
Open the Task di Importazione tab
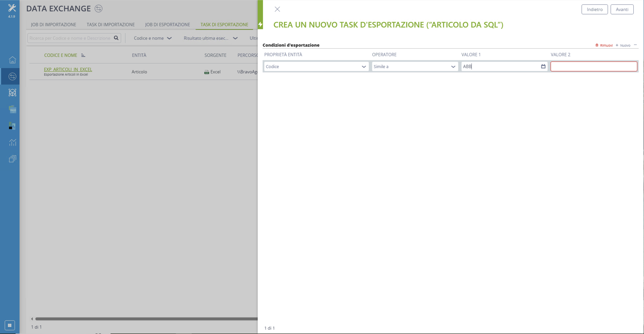(x=111, y=25)
